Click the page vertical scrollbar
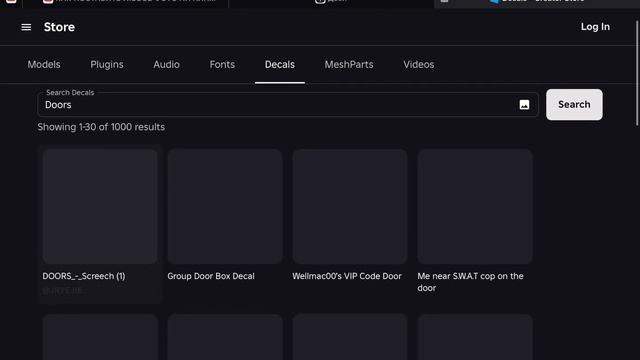Image resolution: width=640 pixels, height=360 pixels. pyautogui.click(x=637, y=73)
